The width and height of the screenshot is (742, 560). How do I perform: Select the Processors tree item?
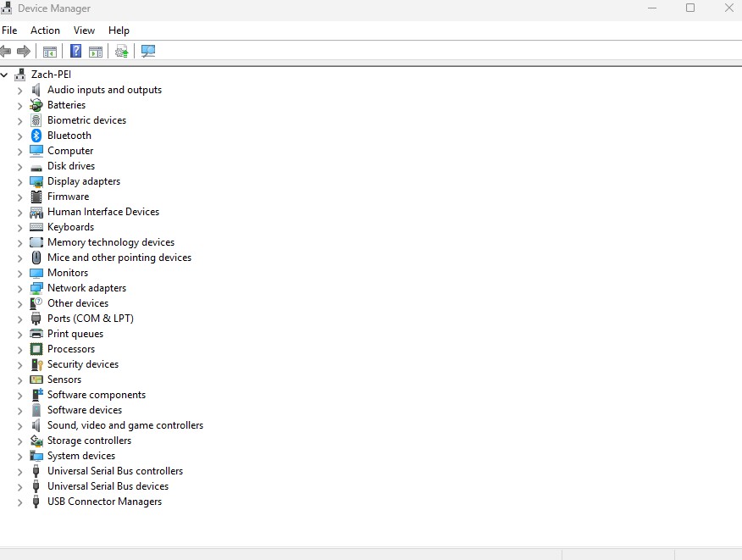(x=71, y=349)
